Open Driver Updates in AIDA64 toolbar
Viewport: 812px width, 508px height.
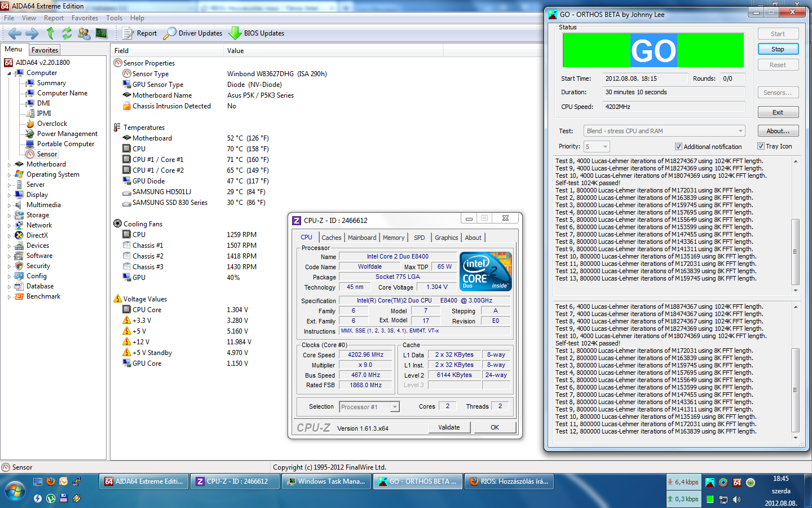[x=193, y=33]
